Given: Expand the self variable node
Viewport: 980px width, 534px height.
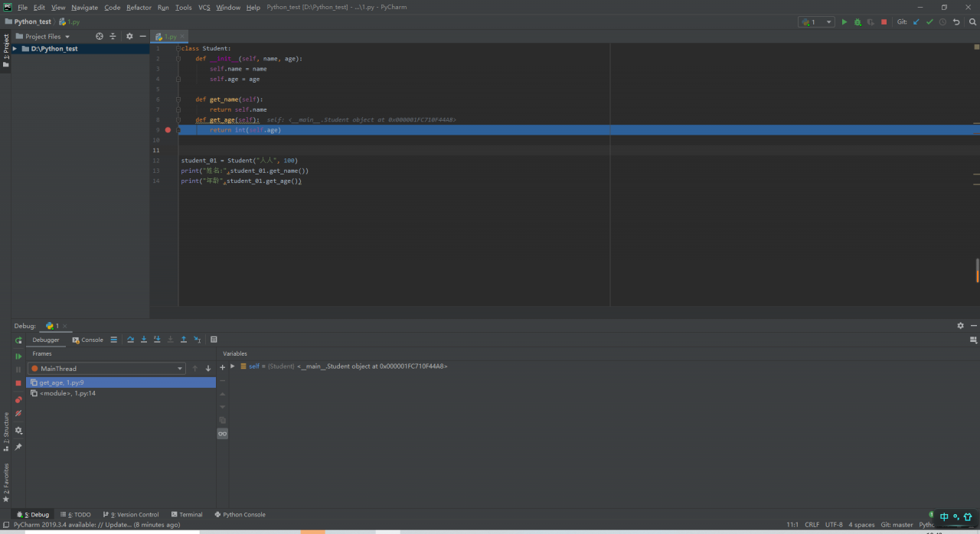Looking at the screenshot, I should (x=233, y=366).
